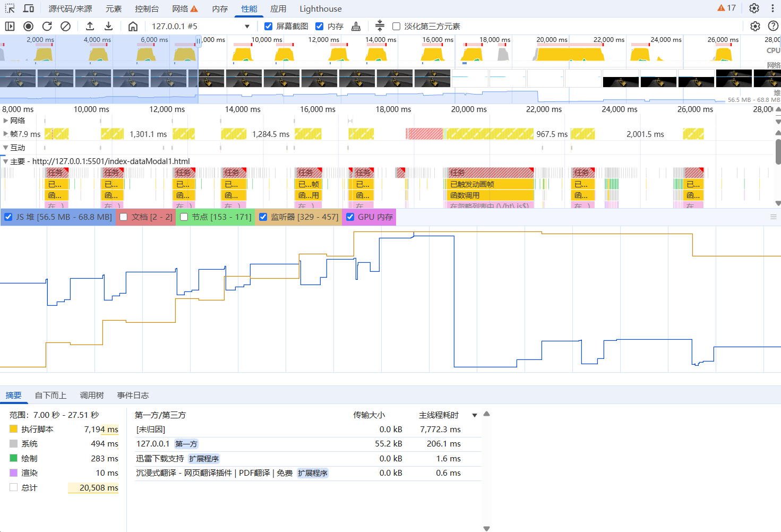Expand the 网络 track

pyautogui.click(x=6, y=121)
